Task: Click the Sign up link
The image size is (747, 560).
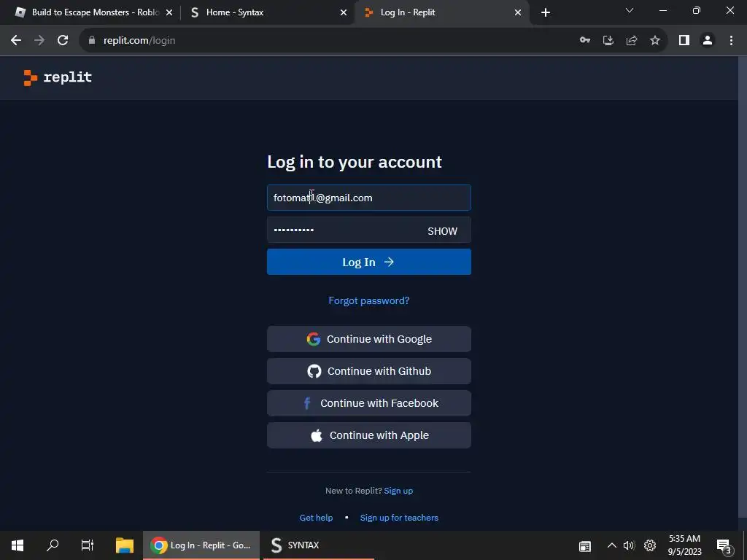Action: point(398,491)
